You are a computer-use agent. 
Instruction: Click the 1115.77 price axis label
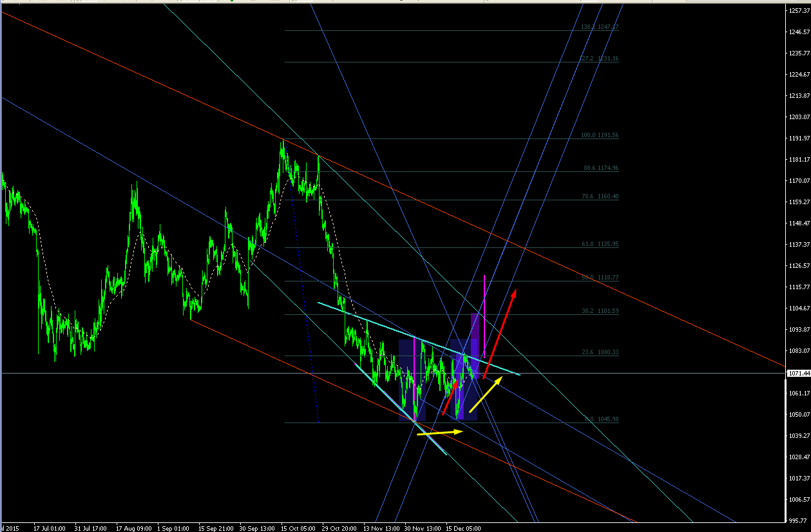[799, 287]
